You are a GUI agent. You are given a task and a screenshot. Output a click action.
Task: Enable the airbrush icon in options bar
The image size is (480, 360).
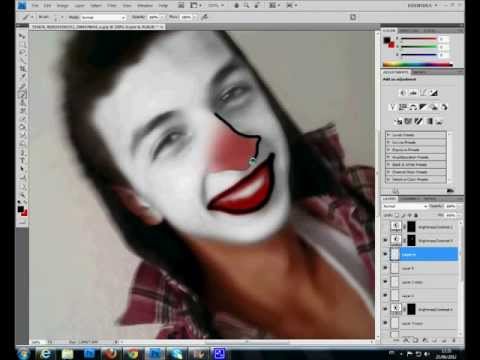pyautogui.click(x=205, y=17)
